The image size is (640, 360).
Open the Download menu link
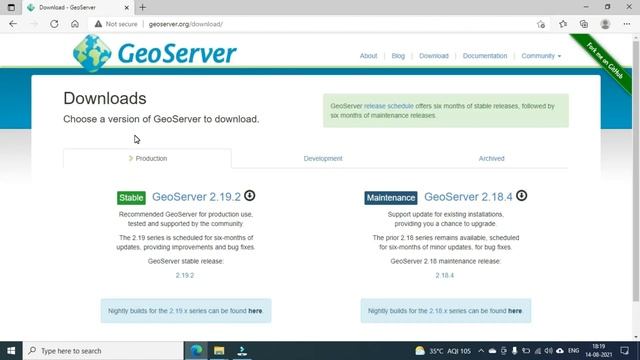pyautogui.click(x=433, y=56)
